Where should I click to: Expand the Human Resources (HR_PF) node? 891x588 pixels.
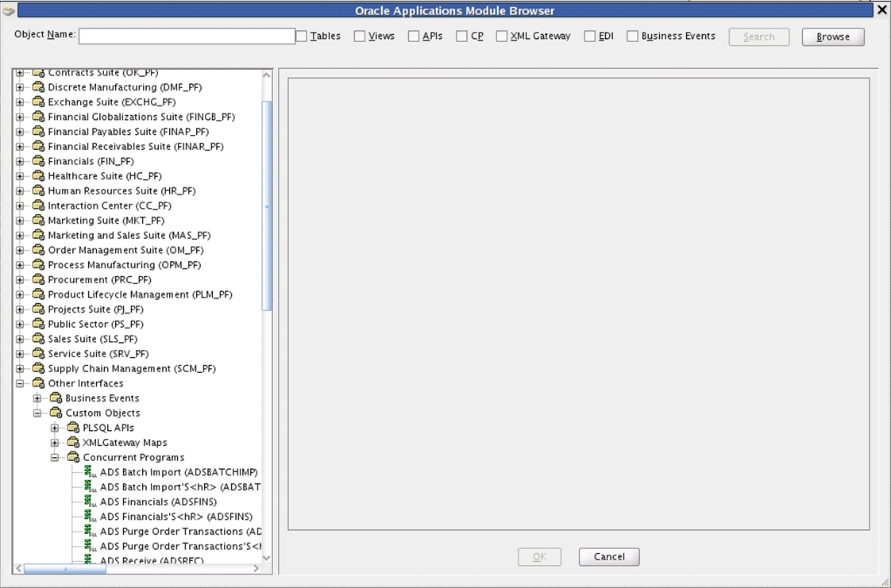tap(19, 190)
